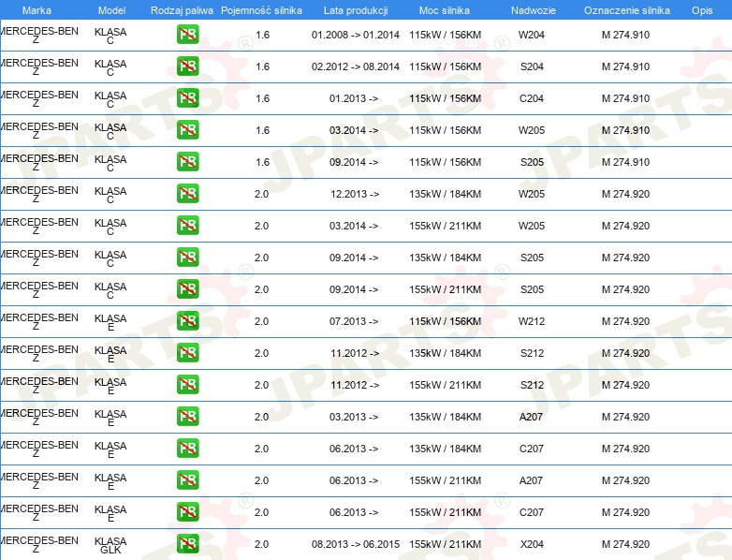Select the 08.2013 -> 06.2015 production cell
Viewport: 732px width, 560px height.
pos(356,544)
